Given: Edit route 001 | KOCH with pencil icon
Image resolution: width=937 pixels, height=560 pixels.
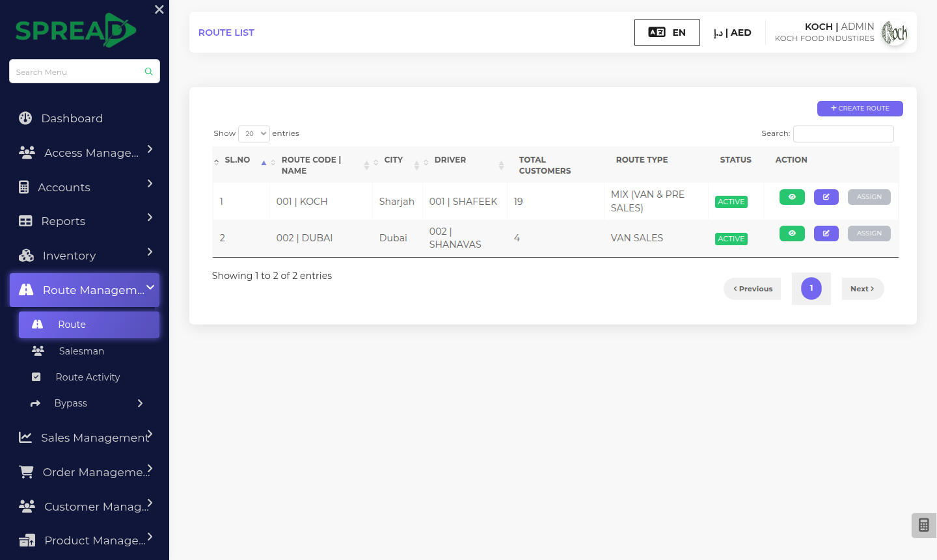Looking at the screenshot, I should coord(826,197).
